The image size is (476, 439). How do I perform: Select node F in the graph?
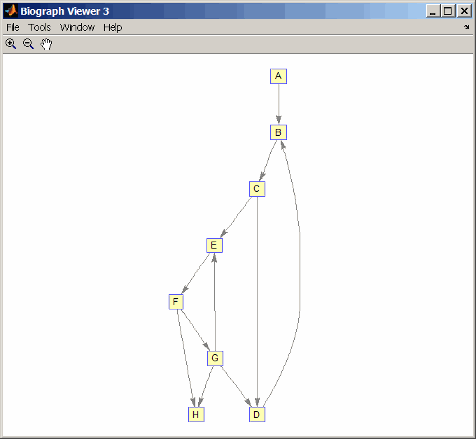(176, 302)
